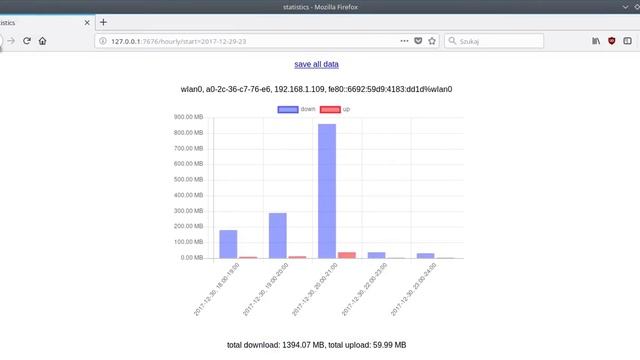The height and width of the screenshot is (360, 640).
Task: Click the 22:00-23:00 download bar
Action: tap(376, 255)
